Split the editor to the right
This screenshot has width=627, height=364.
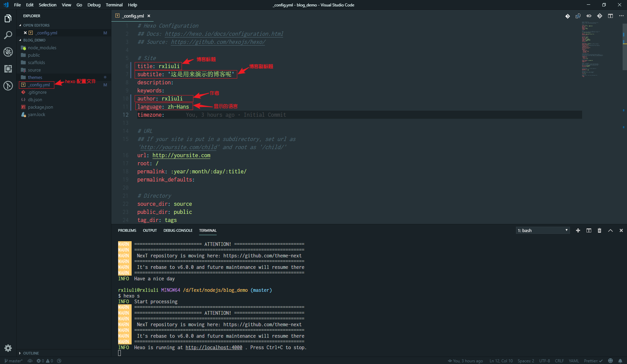click(x=610, y=16)
